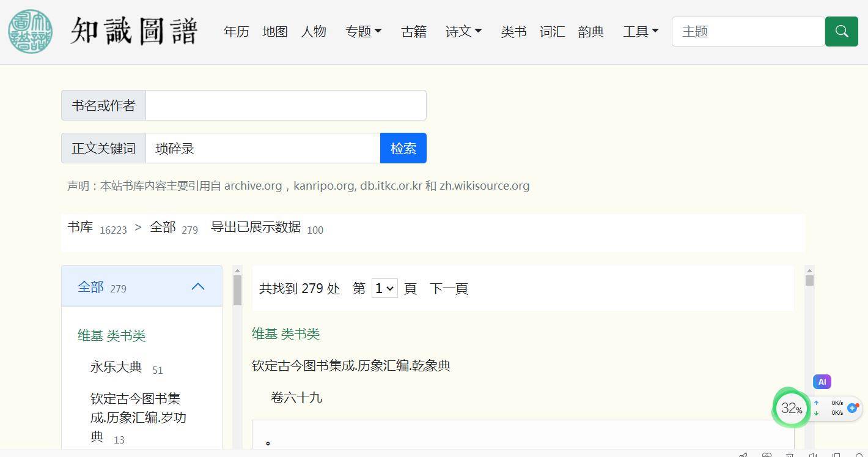Collapse the 全部 279 sidebar section
This screenshot has width=868, height=457.
pos(197,285)
